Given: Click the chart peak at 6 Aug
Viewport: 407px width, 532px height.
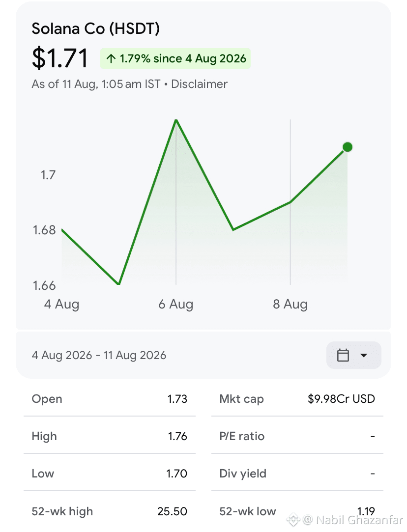Looking at the screenshot, I should coord(176,120).
